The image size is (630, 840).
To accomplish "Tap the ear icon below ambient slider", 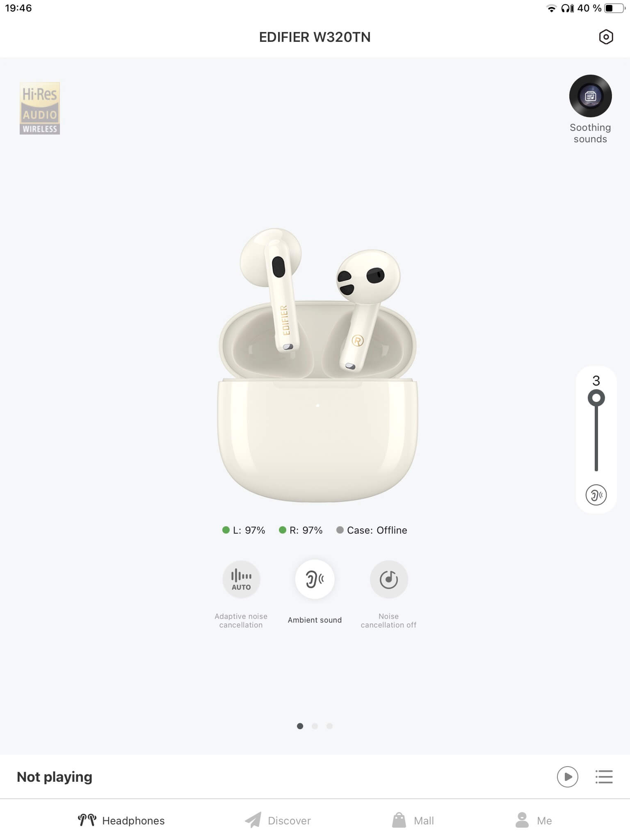I will pos(596,495).
